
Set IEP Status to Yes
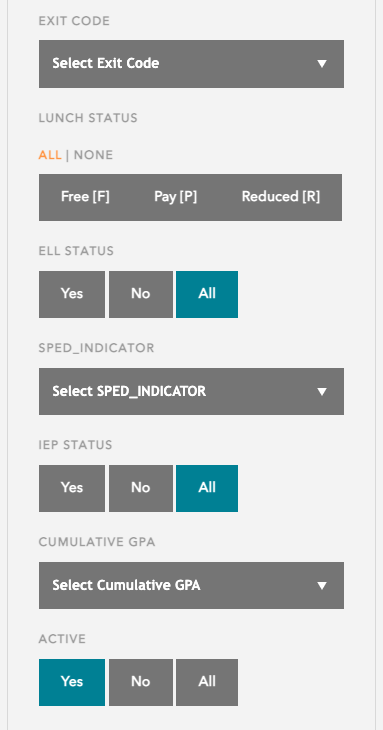coord(72,488)
